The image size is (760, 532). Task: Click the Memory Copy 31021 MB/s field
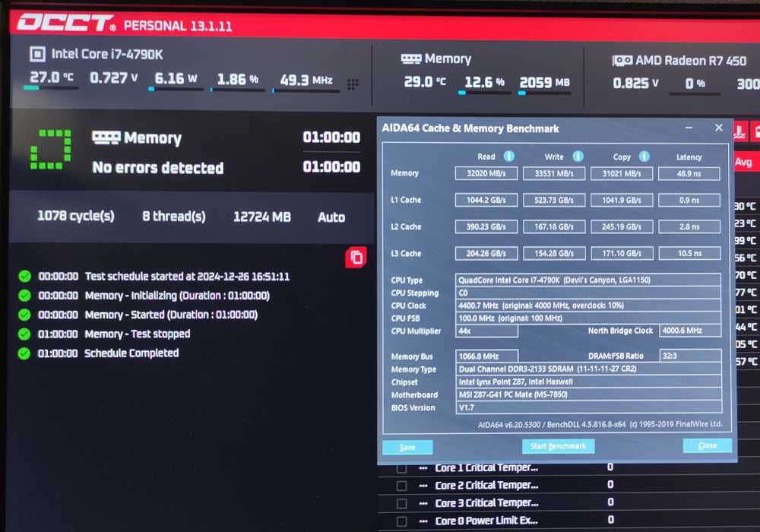coord(622,173)
